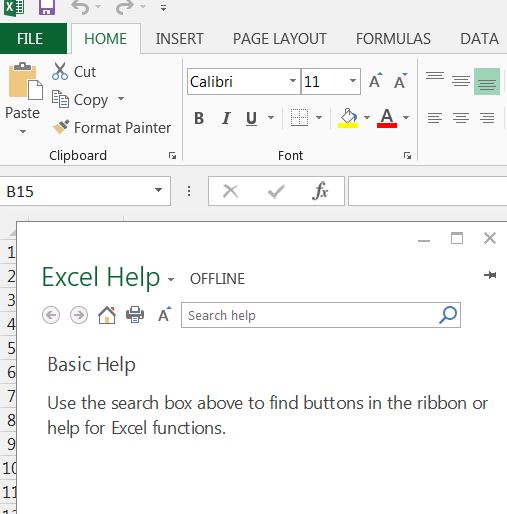Print the Help topic
The width and height of the screenshot is (507, 514).
point(135,315)
